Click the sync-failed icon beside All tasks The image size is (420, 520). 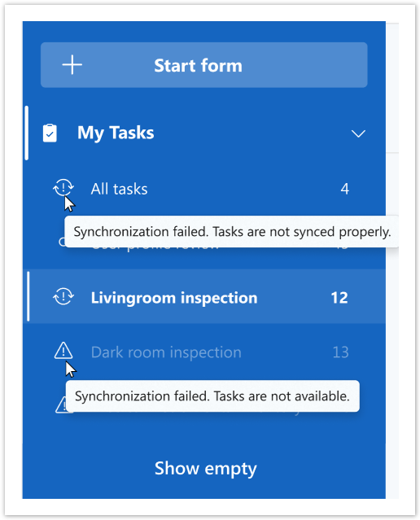click(63, 188)
